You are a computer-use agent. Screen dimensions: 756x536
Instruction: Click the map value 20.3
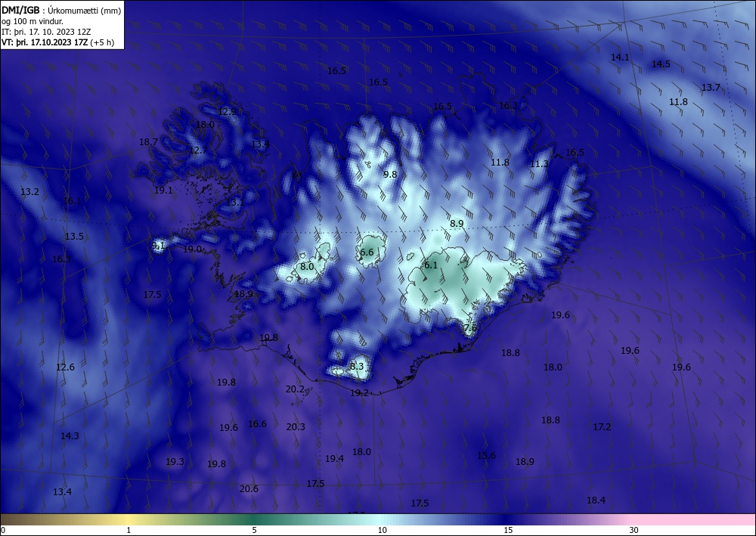(x=296, y=426)
